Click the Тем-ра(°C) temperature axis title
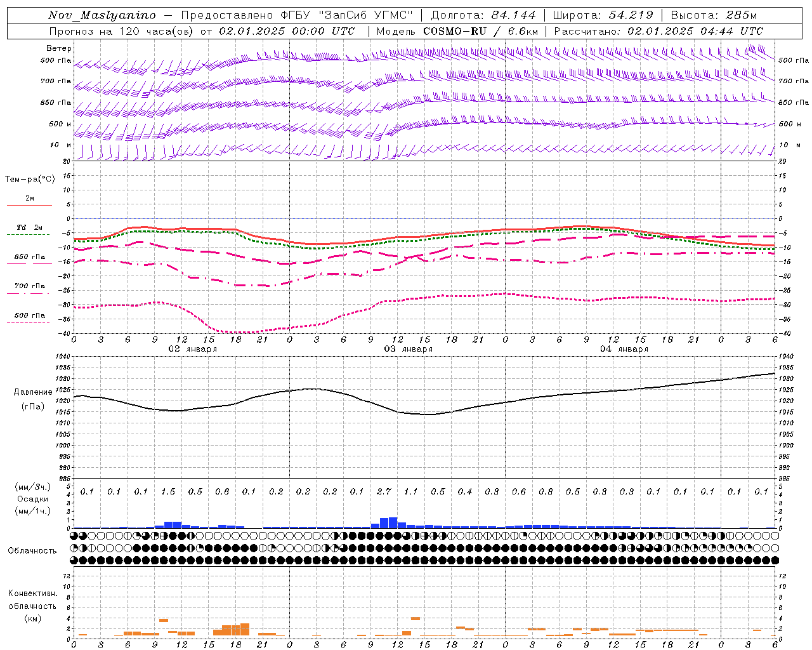Screen dimensions: 812x650 30,180
